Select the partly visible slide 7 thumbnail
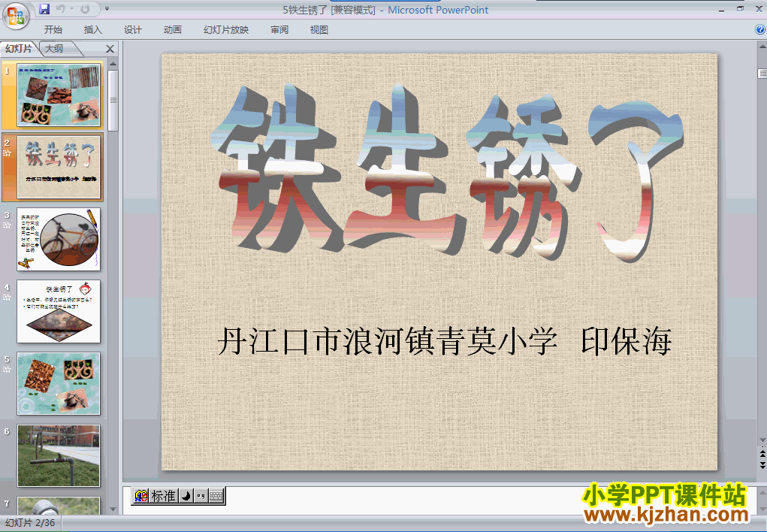 [x=59, y=506]
